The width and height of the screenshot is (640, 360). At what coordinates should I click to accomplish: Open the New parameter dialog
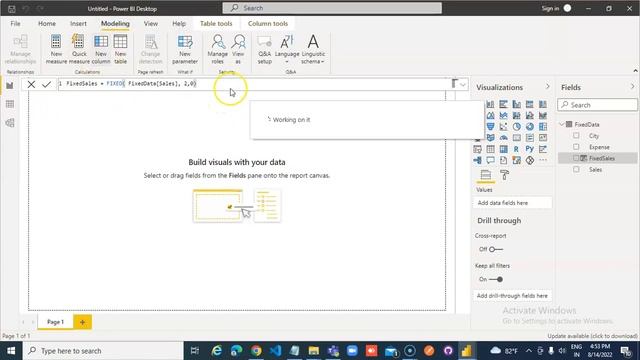point(185,49)
